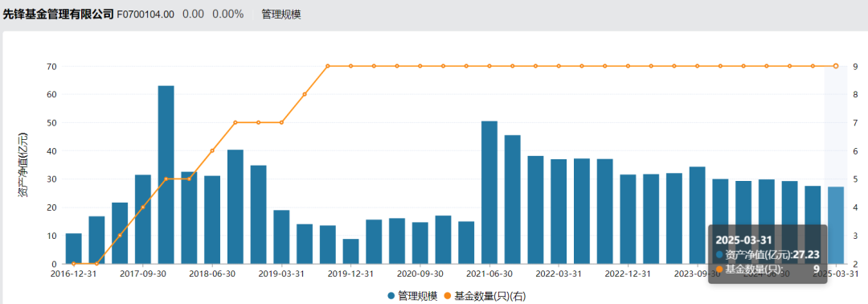Click the orange line point at value 8
Image resolution: width=868 pixels, height=304 pixels.
[305, 94]
